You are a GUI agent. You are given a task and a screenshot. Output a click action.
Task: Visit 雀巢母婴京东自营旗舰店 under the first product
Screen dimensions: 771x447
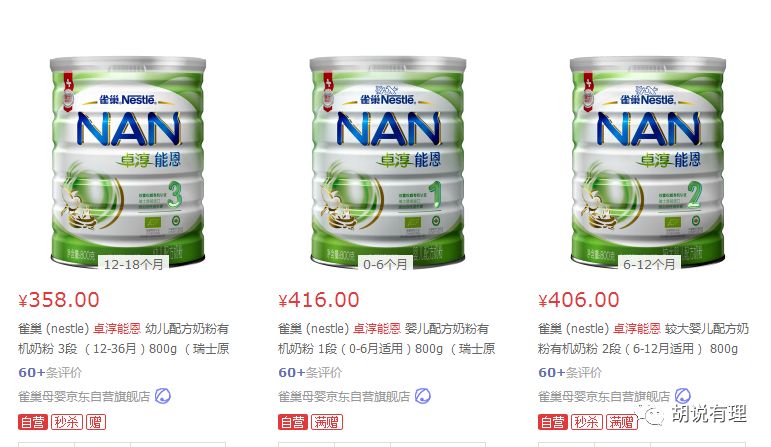coord(84,396)
